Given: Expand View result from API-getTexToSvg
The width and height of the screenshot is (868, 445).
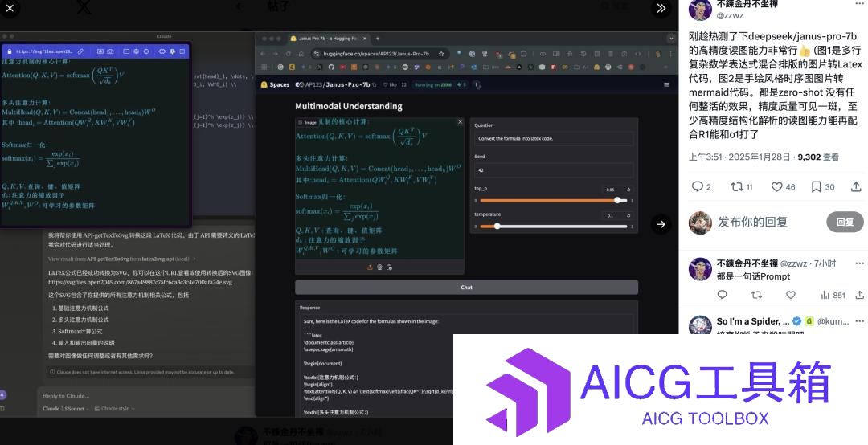Looking at the screenshot, I should [x=122, y=259].
